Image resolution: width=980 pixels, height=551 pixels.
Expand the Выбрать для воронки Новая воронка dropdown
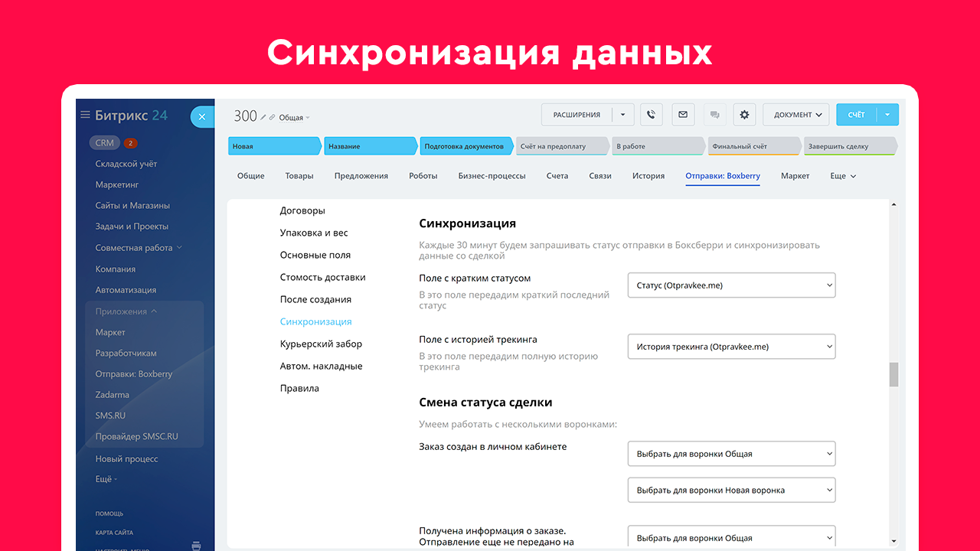(x=730, y=490)
